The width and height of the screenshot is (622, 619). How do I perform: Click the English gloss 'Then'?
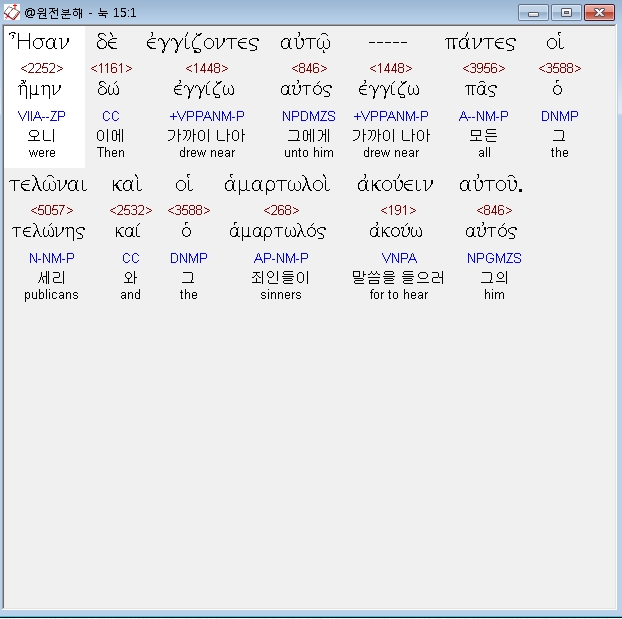click(111, 152)
